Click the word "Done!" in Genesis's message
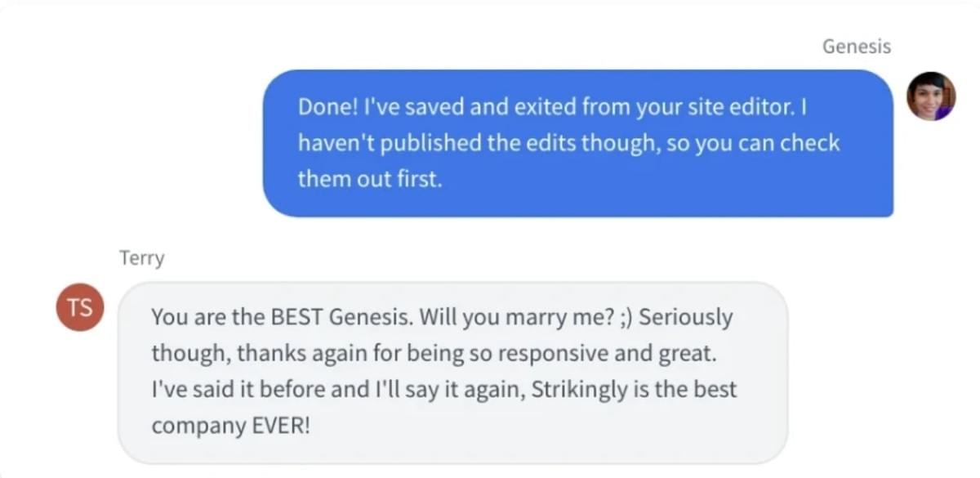Viewport: 980px width, 478px height. coord(324,107)
